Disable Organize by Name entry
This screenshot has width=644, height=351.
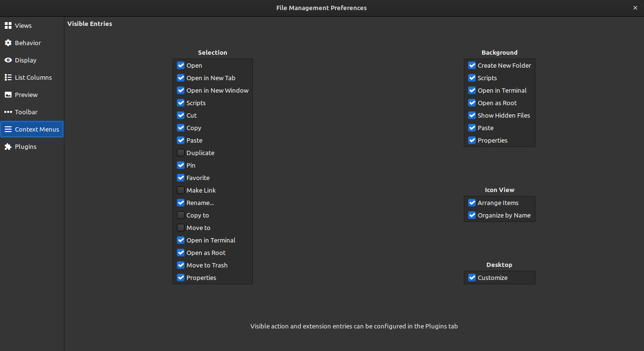point(472,215)
